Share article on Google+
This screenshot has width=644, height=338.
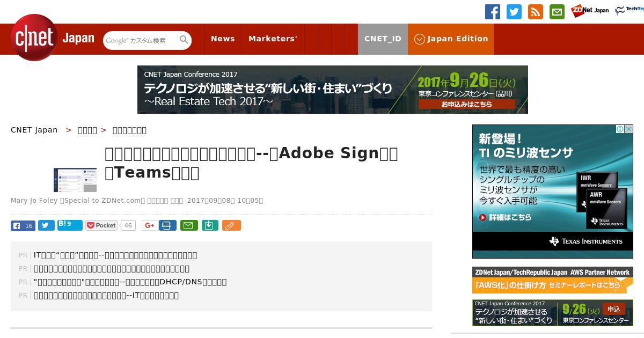[x=150, y=225]
